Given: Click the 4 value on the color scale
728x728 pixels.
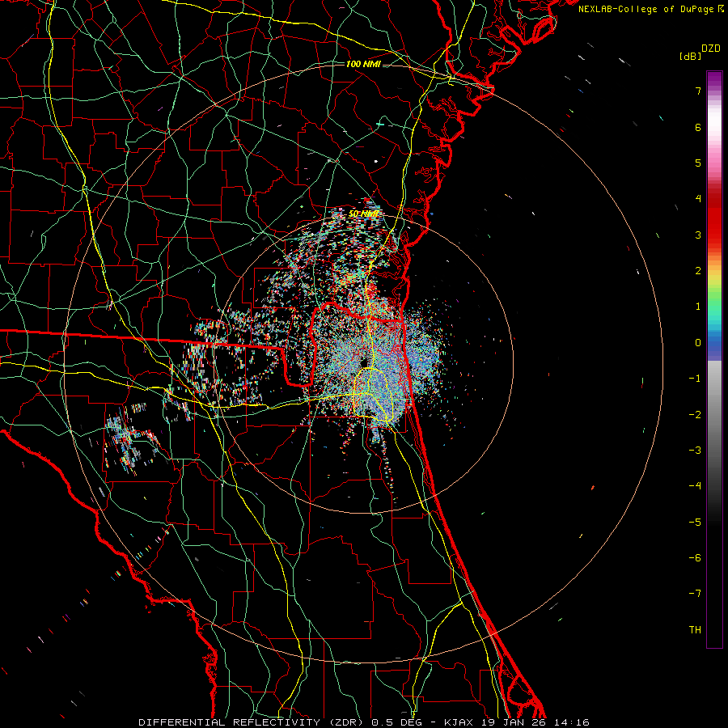Looking at the screenshot, I should 698,199.
